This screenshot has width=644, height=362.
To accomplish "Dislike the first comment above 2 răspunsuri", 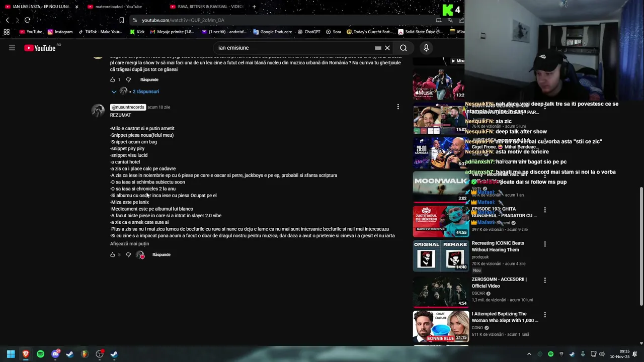I will 128,79.
